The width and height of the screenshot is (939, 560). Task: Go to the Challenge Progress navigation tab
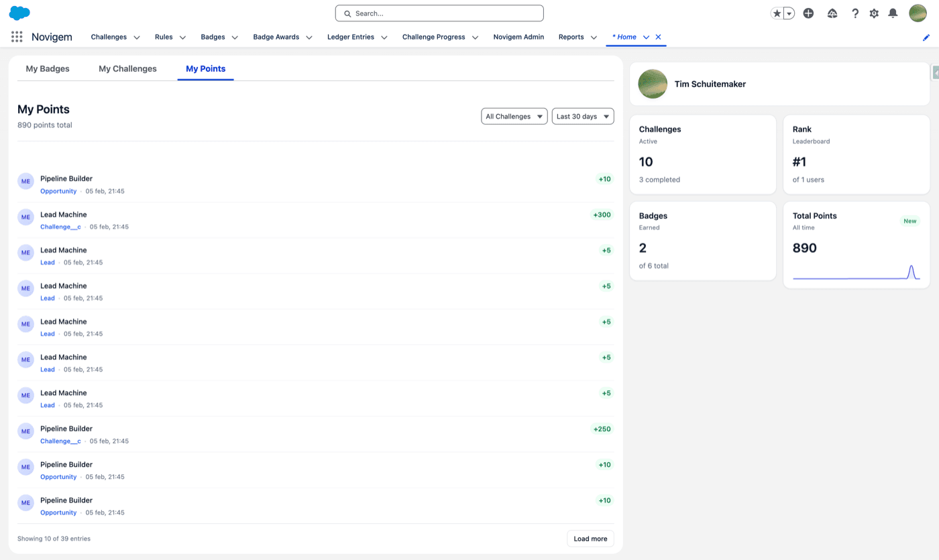click(x=434, y=37)
